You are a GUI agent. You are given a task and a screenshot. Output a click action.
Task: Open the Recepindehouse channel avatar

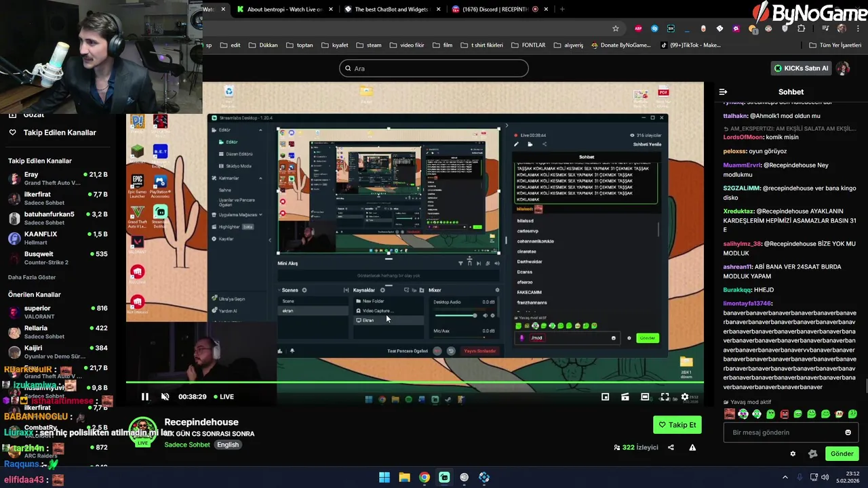[x=143, y=431]
